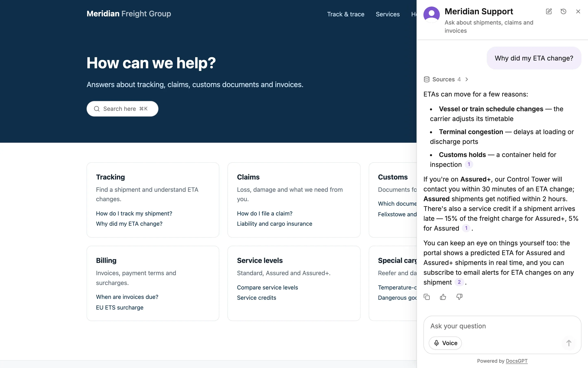Open 'How do I track my shipment?'
Viewport: 588px width, 368px height.
pos(134,213)
